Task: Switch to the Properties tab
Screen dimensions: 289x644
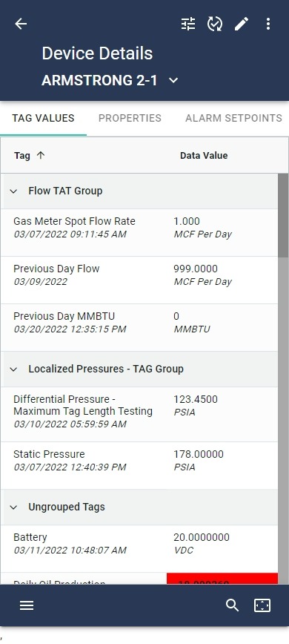Action: 130,118
